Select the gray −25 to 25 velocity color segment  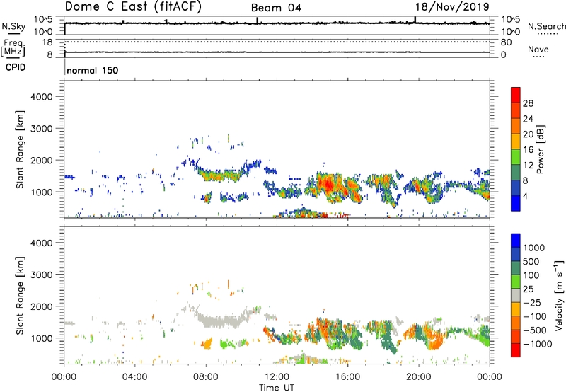516,296
